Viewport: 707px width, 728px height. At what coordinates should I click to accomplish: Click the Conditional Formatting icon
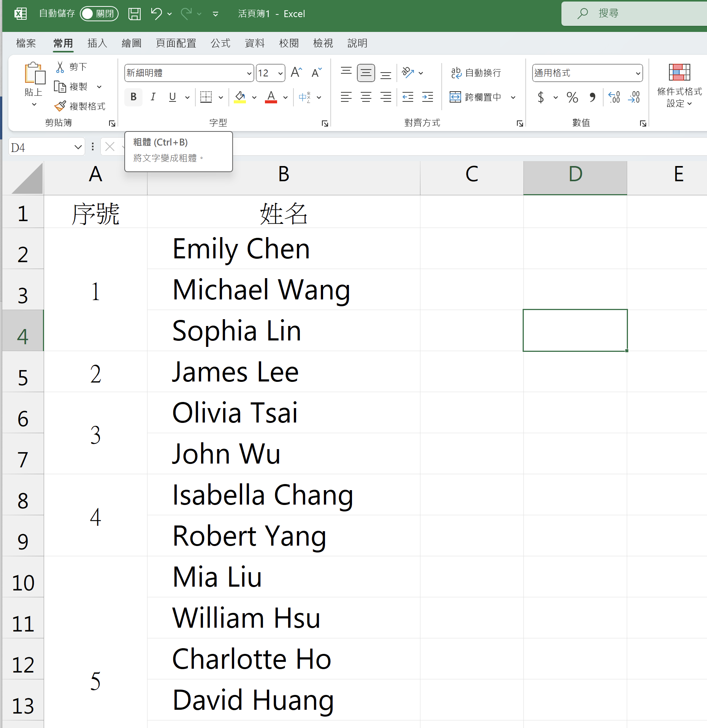coord(679,73)
